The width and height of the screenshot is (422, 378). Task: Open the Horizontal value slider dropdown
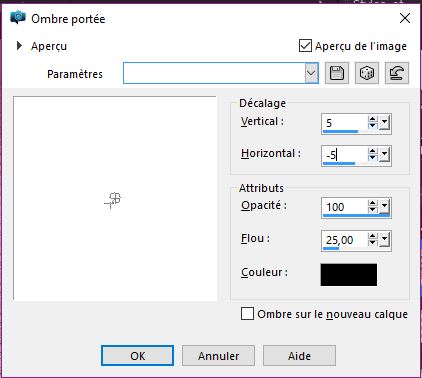point(385,154)
